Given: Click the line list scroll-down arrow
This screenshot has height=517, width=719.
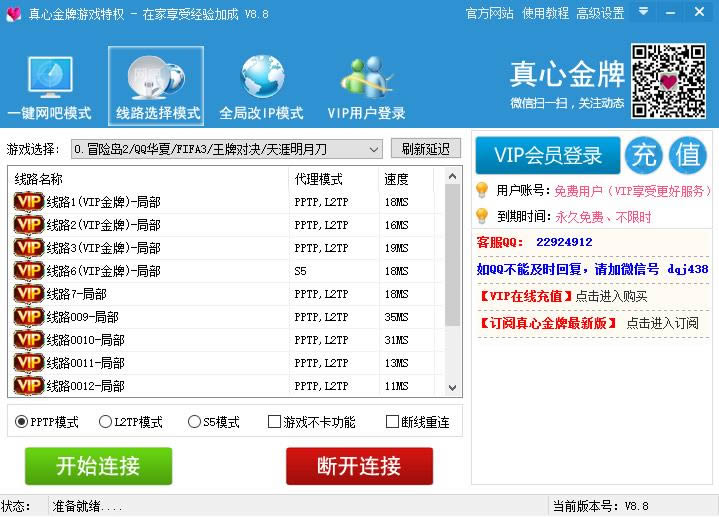Looking at the screenshot, I should pyautogui.click(x=453, y=388).
